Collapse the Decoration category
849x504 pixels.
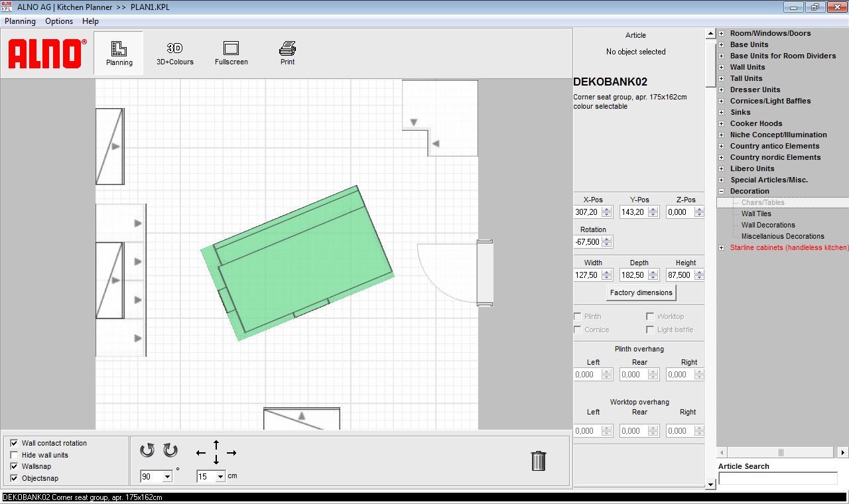coord(722,191)
